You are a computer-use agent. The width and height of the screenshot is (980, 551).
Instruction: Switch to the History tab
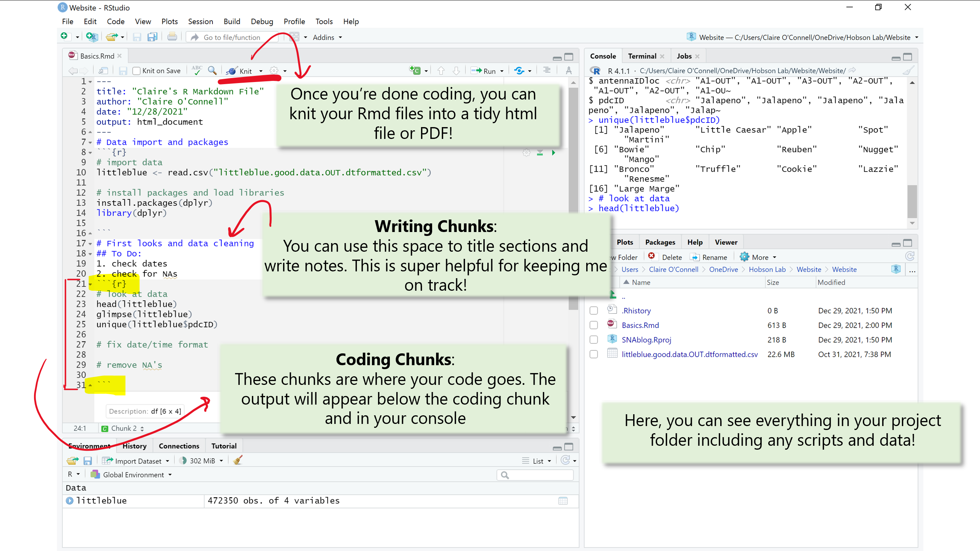[134, 446]
